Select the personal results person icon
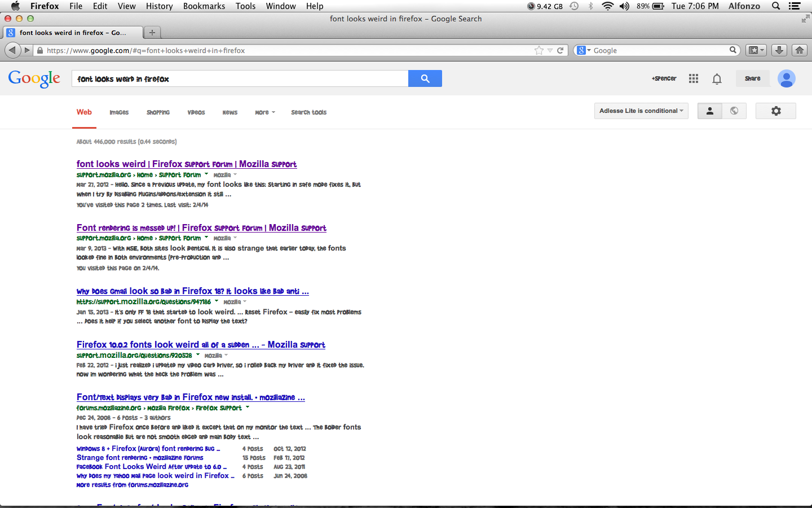This screenshot has width=812, height=508. coord(710,111)
